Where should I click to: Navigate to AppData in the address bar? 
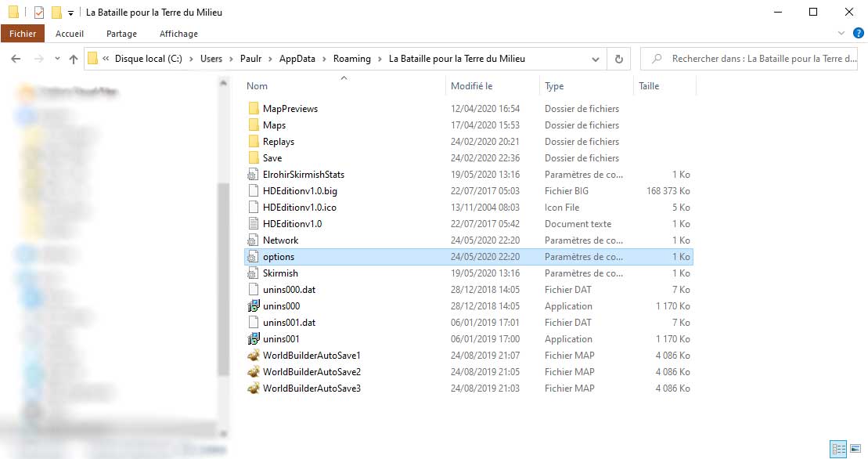[297, 59]
